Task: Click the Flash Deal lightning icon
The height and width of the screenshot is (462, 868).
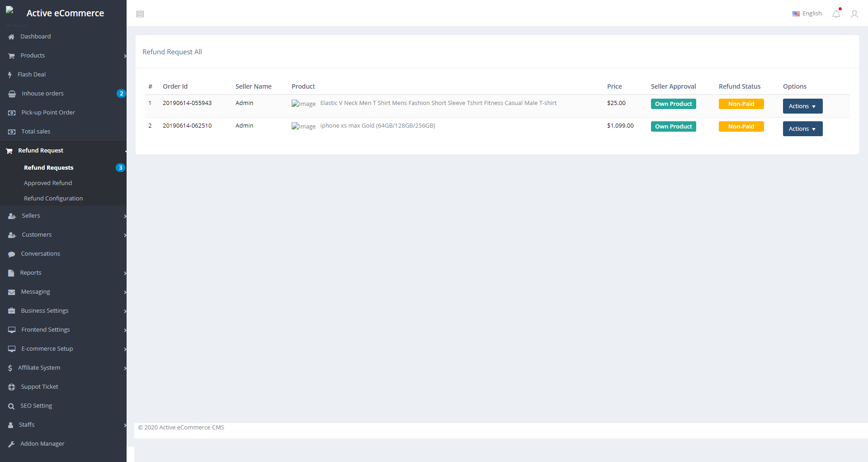Action: (x=10, y=75)
